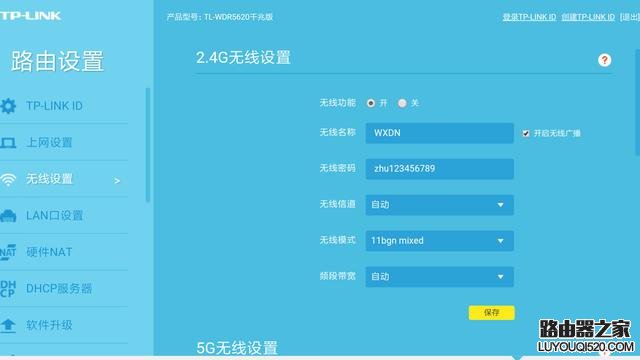This screenshot has width=640, height=360.
Task: Click the LAN口设置 port icon
Action: [8, 216]
